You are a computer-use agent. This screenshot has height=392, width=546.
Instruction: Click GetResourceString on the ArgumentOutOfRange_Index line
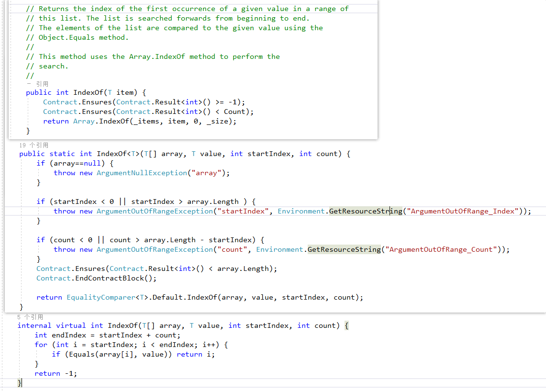[366, 211]
